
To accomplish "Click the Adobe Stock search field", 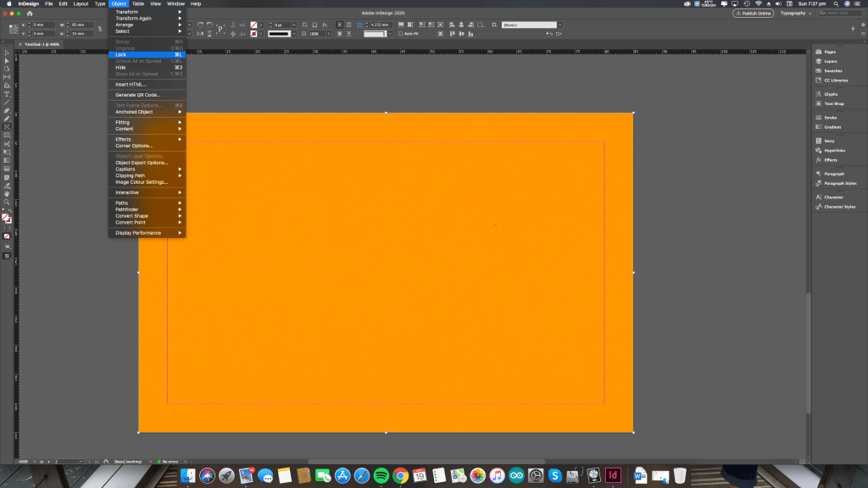I will [842, 14].
